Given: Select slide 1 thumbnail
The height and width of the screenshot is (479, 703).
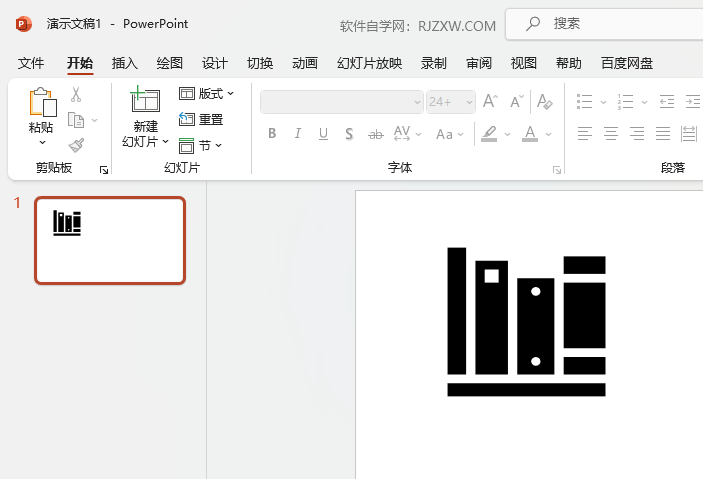Looking at the screenshot, I should [x=110, y=240].
